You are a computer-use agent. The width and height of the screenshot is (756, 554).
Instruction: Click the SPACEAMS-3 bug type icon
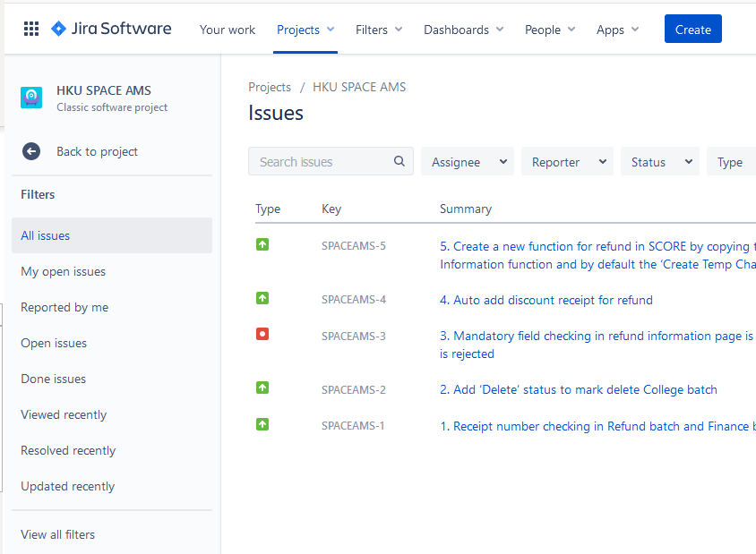coord(262,334)
